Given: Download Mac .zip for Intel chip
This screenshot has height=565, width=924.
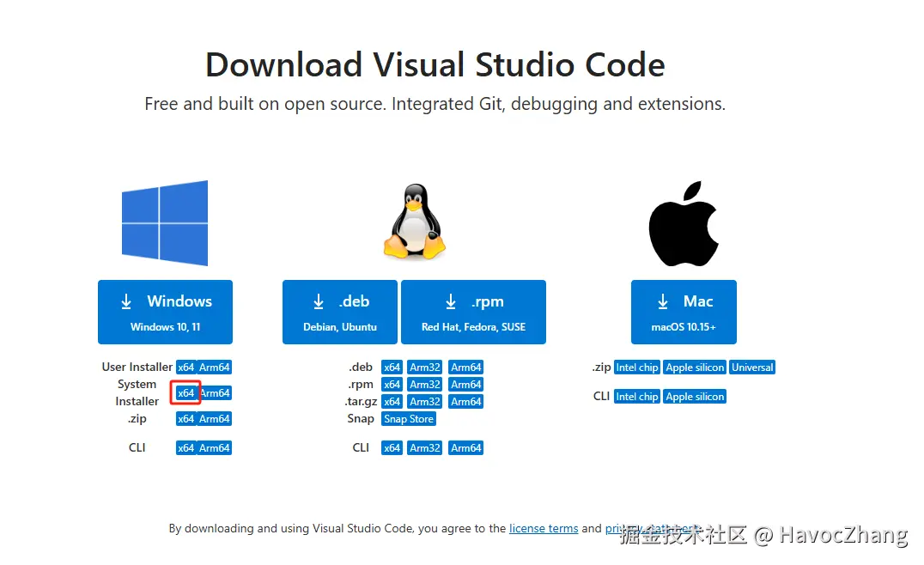Looking at the screenshot, I should [636, 367].
